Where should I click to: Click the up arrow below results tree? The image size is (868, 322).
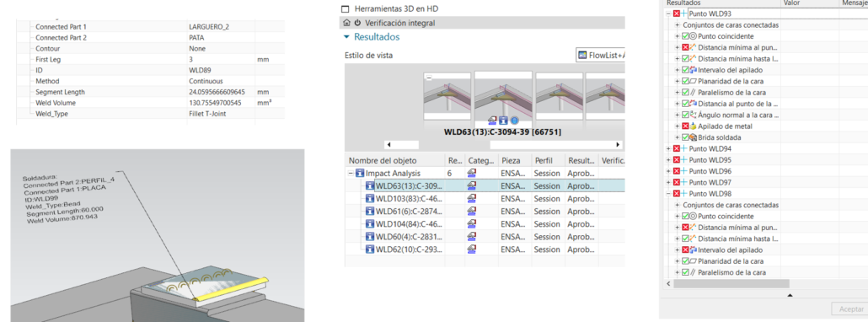[x=790, y=295]
